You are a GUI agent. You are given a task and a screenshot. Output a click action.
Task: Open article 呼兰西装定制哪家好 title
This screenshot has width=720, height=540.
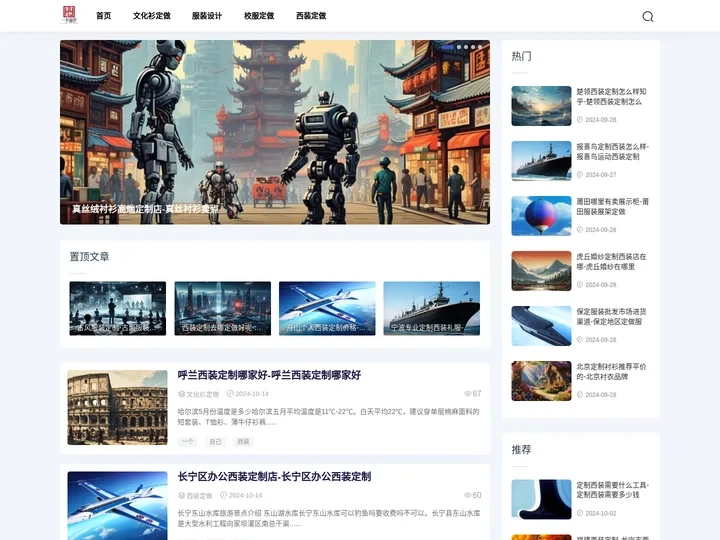pos(269,375)
